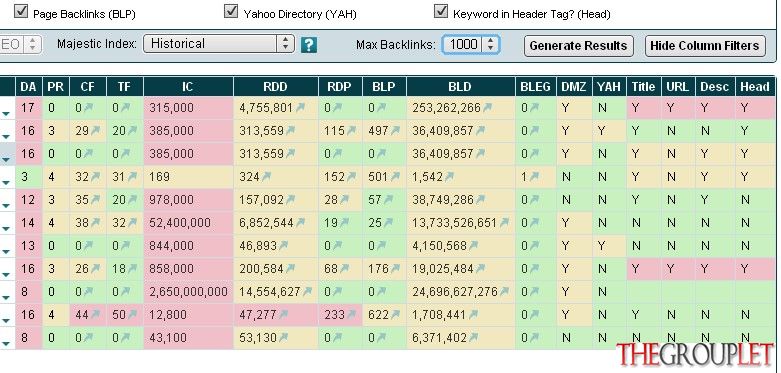Open arrow link beside CF value 44
781x373 pixels.
[x=95, y=315]
